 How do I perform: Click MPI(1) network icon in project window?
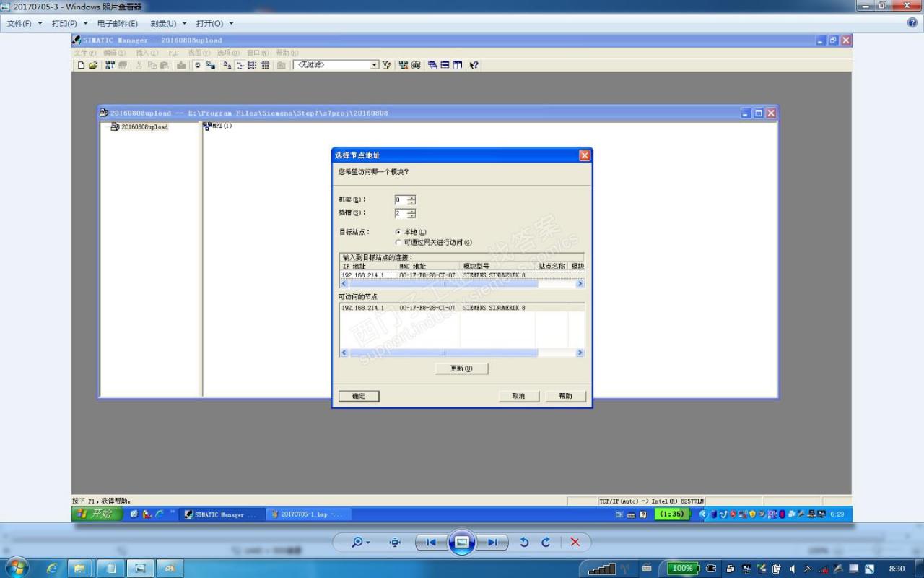click(x=217, y=126)
